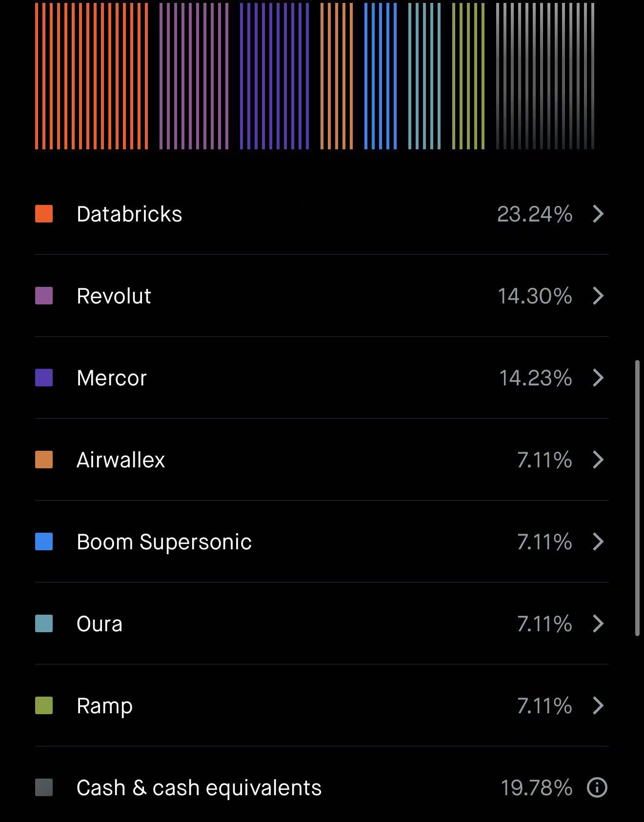The height and width of the screenshot is (822, 644).
Task: Tap the indigo Mercor color swatch
Action: [x=44, y=378]
